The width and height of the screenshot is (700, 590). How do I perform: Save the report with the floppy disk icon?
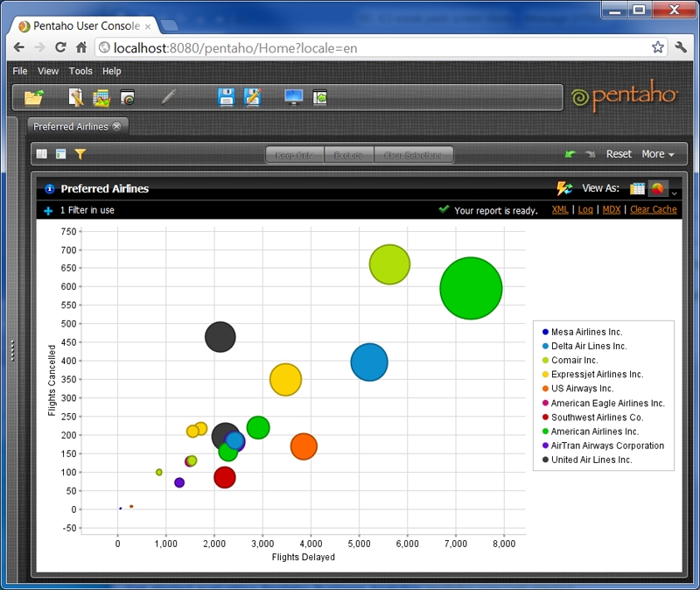point(227,97)
